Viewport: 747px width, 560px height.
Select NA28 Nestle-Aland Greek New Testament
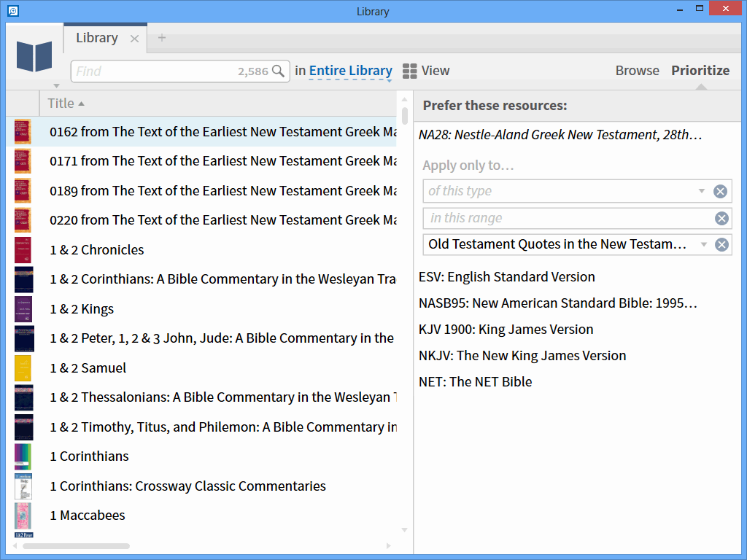560,135
